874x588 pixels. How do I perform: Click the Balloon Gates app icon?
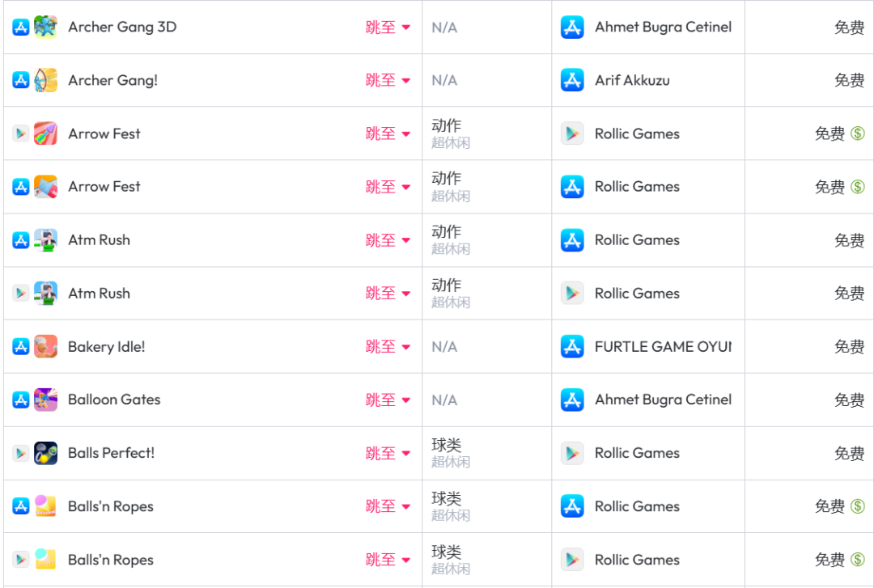[45, 400]
